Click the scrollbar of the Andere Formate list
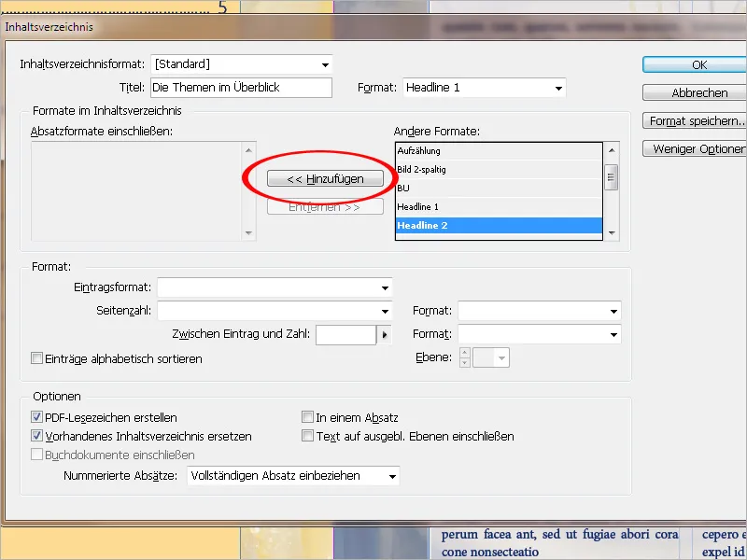The width and height of the screenshot is (747, 560). [613, 177]
